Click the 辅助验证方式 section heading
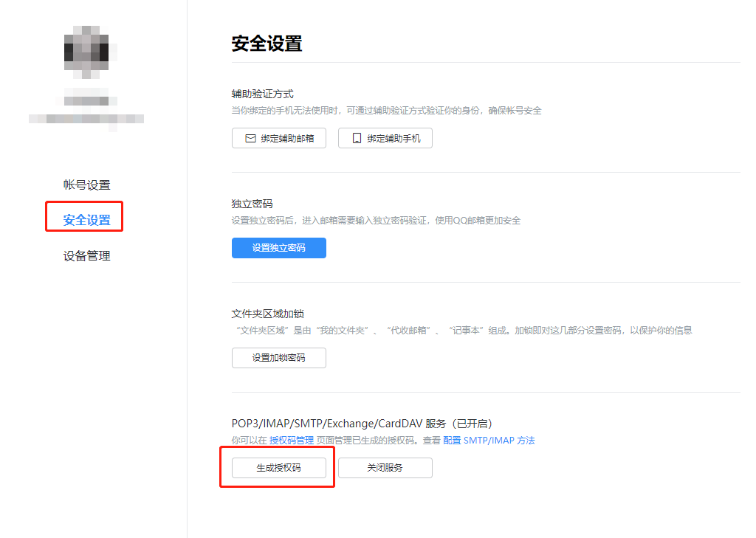Image resolution: width=756 pixels, height=538 pixels. pyautogui.click(x=262, y=93)
